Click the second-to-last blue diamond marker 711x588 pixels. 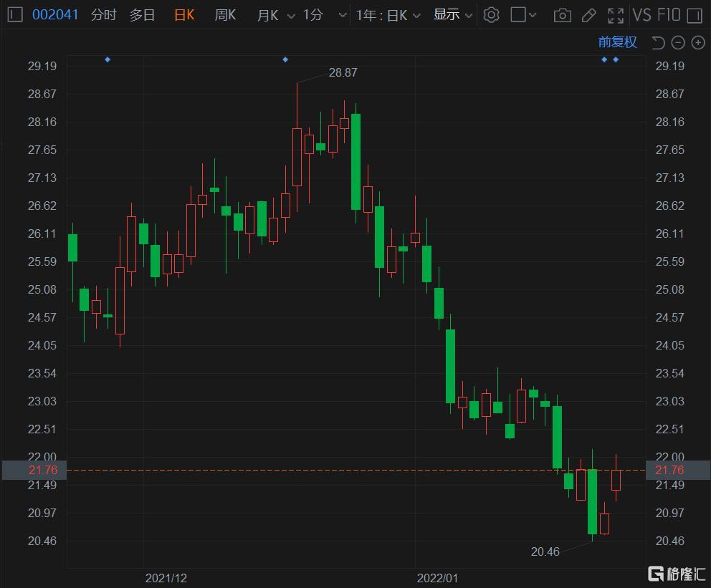tap(604, 59)
